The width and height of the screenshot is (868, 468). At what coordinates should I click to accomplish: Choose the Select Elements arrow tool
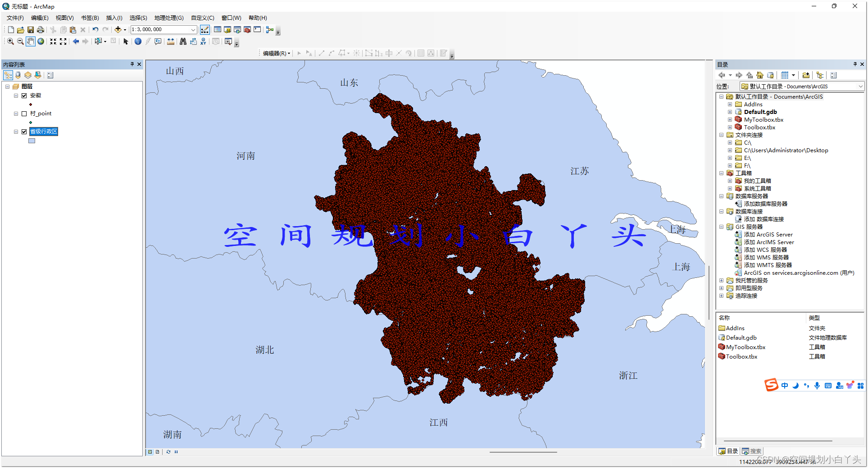(126, 41)
